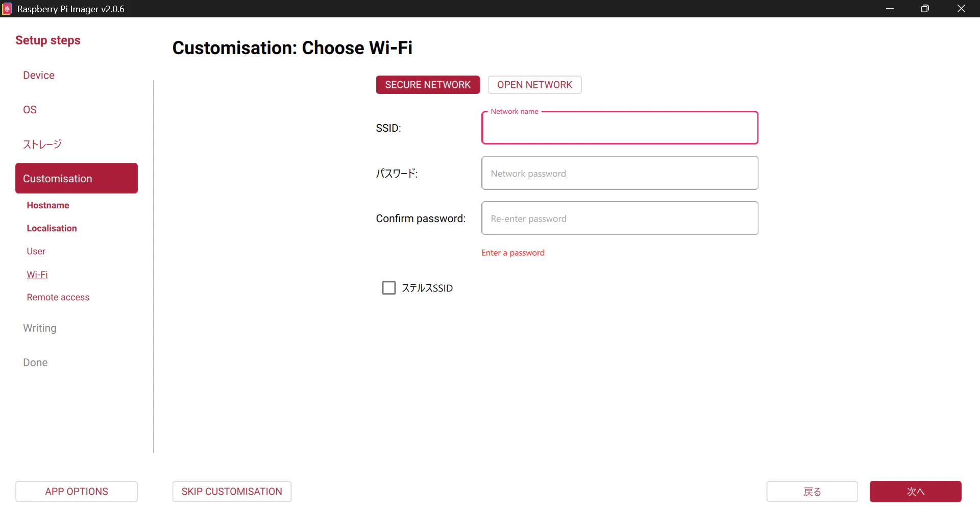
Task: Open the Remote access sub-step
Action: click(x=58, y=297)
